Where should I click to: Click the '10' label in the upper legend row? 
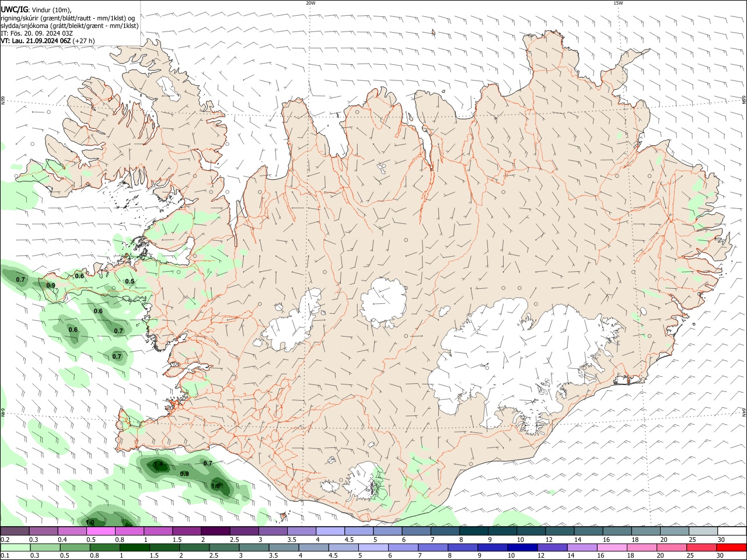(x=520, y=540)
